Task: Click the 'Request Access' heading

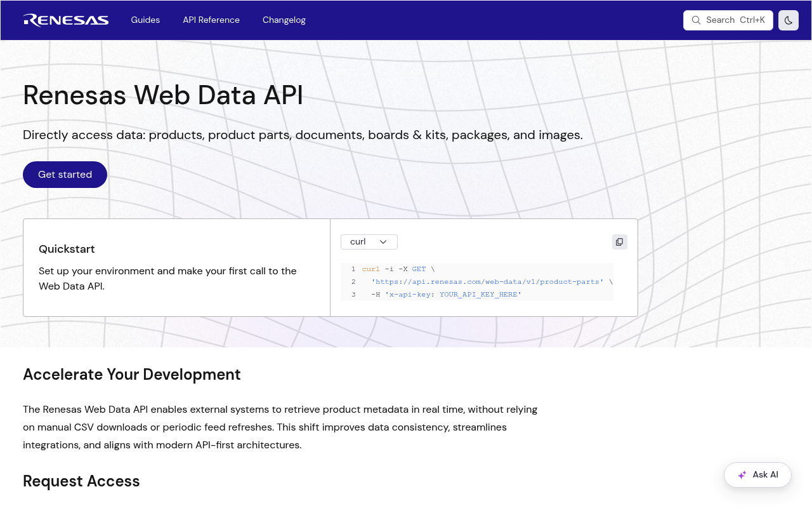Action: (x=81, y=481)
